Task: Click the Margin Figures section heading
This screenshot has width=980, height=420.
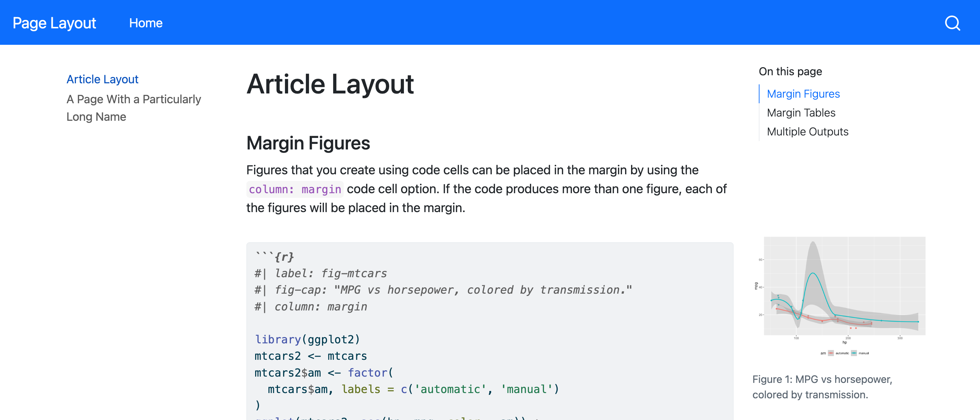Action: pos(308,143)
